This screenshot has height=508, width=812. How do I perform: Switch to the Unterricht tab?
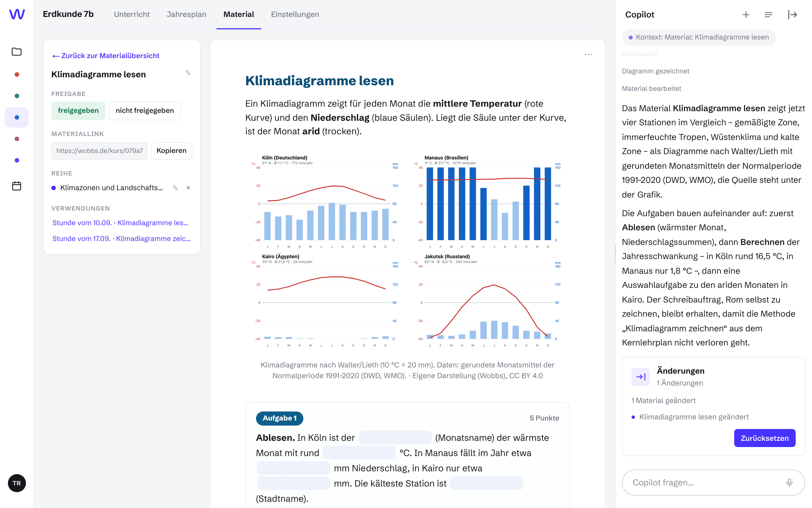point(132,14)
